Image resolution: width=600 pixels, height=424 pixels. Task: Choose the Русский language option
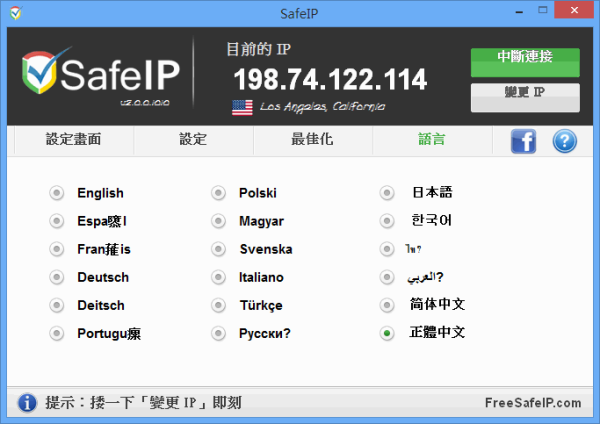[x=218, y=333]
